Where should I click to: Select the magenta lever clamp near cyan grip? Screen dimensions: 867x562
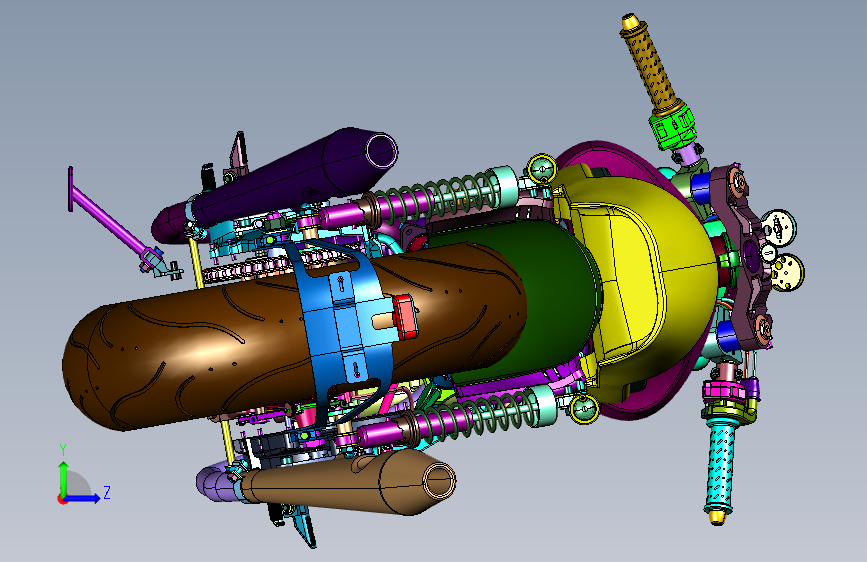click(x=723, y=392)
